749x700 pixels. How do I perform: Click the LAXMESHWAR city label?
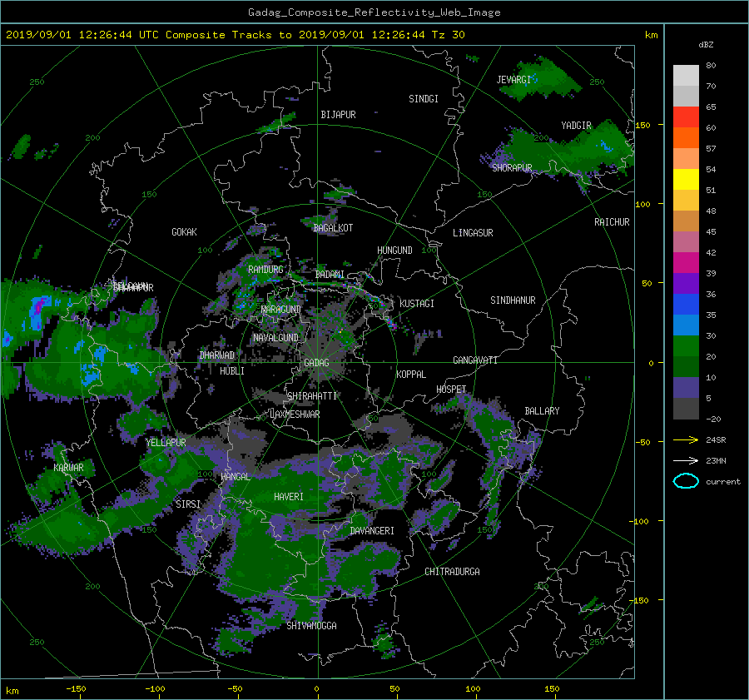click(x=295, y=415)
